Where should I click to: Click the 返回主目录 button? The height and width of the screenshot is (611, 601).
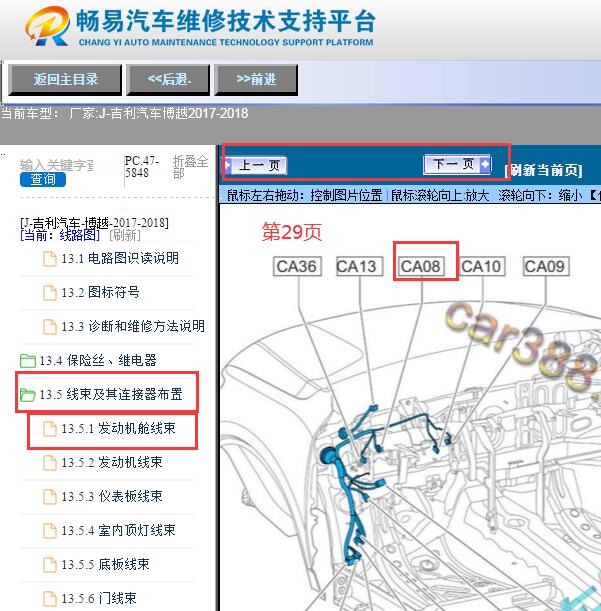[x=65, y=80]
